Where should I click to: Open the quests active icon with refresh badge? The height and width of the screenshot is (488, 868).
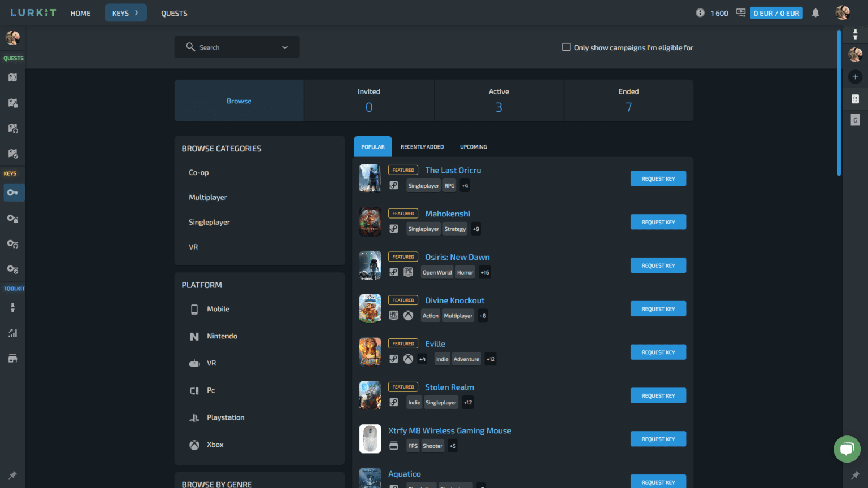tap(12, 128)
